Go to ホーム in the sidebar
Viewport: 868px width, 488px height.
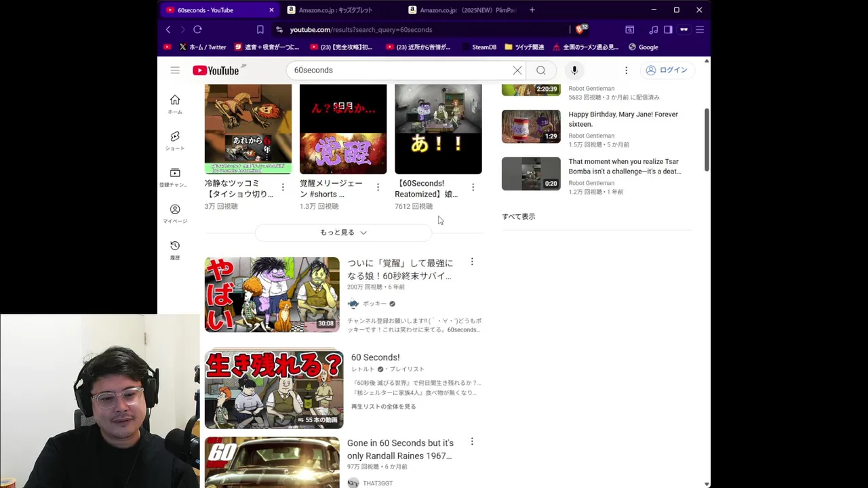tap(175, 104)
